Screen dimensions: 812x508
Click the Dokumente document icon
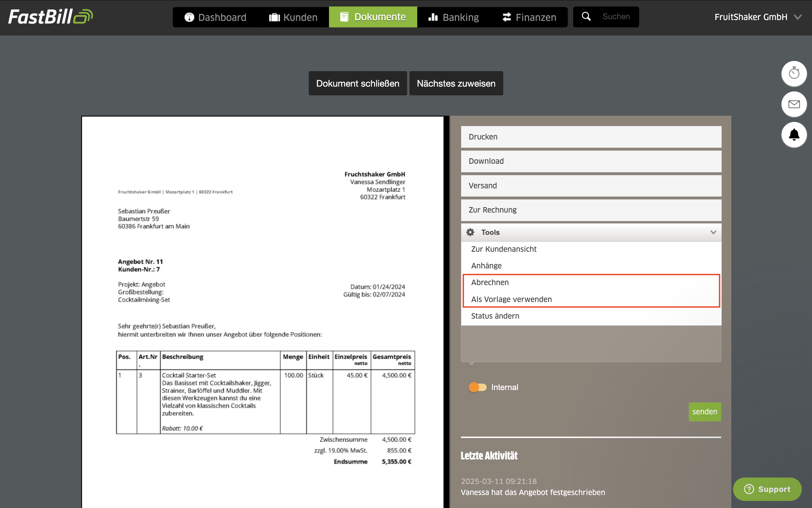(x=344, y=17)
